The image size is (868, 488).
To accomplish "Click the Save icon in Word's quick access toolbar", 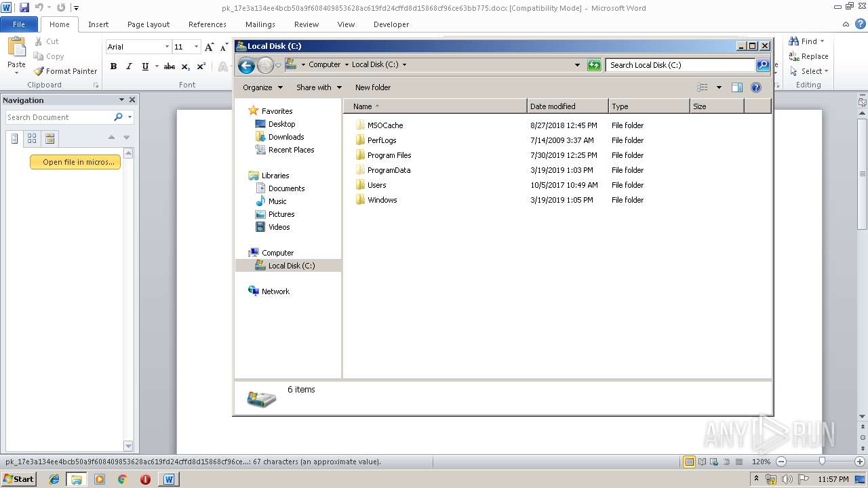I will [x=24, y=8].
